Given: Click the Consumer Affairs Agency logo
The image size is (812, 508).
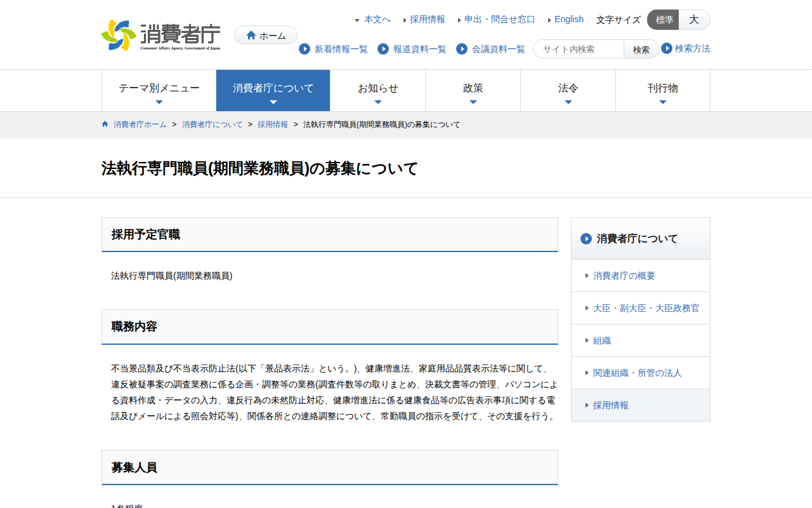Looking at the screenshot, I should pos(161,36).
